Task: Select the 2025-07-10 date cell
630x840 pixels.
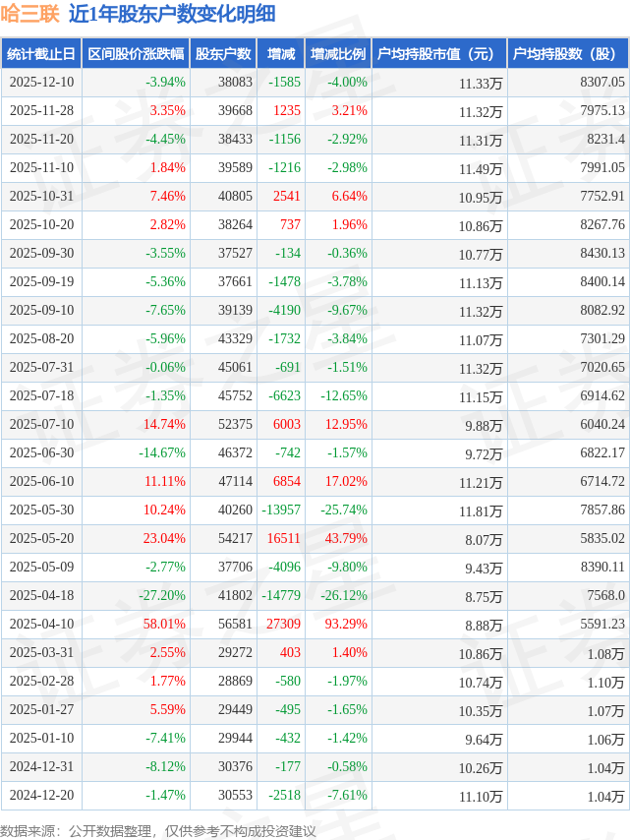Action: [41, 425]
